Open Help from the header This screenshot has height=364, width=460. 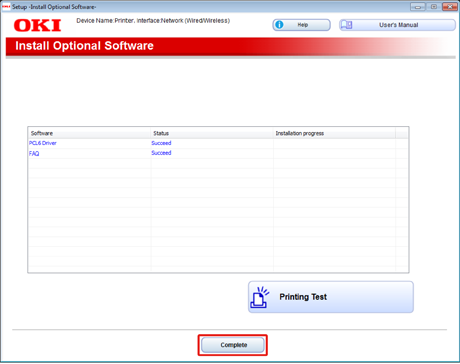(x=301, y=25)
